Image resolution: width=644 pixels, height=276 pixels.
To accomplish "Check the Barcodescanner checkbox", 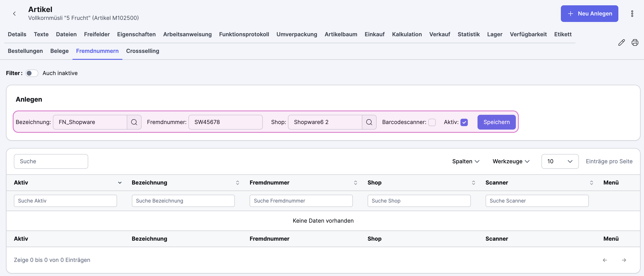I will pos(432,122).
